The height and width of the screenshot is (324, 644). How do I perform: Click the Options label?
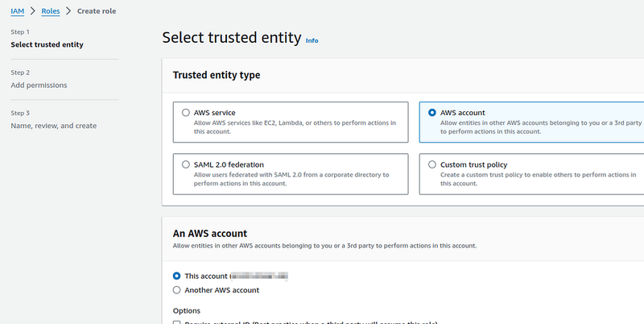click(x=187, y=310)
